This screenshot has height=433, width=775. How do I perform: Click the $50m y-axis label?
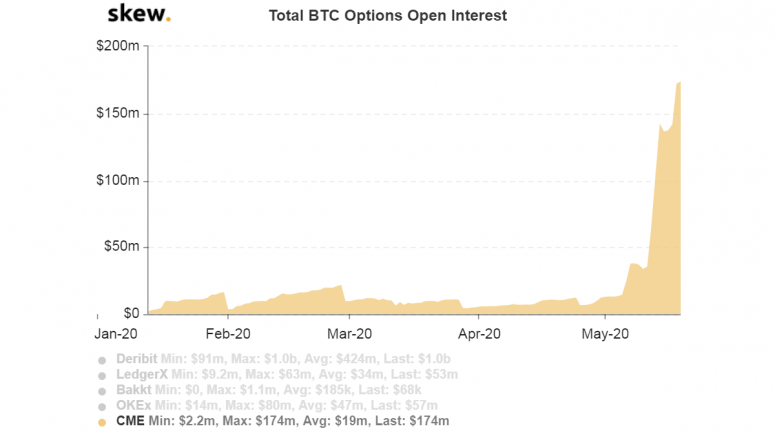[x=123, y=247]
